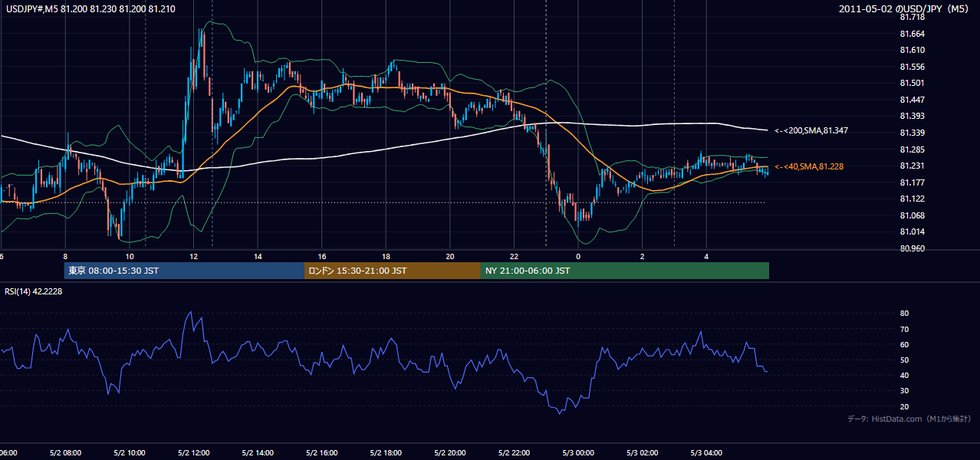
Task: Click price axis value 81.501
Action: coord(912,83)
